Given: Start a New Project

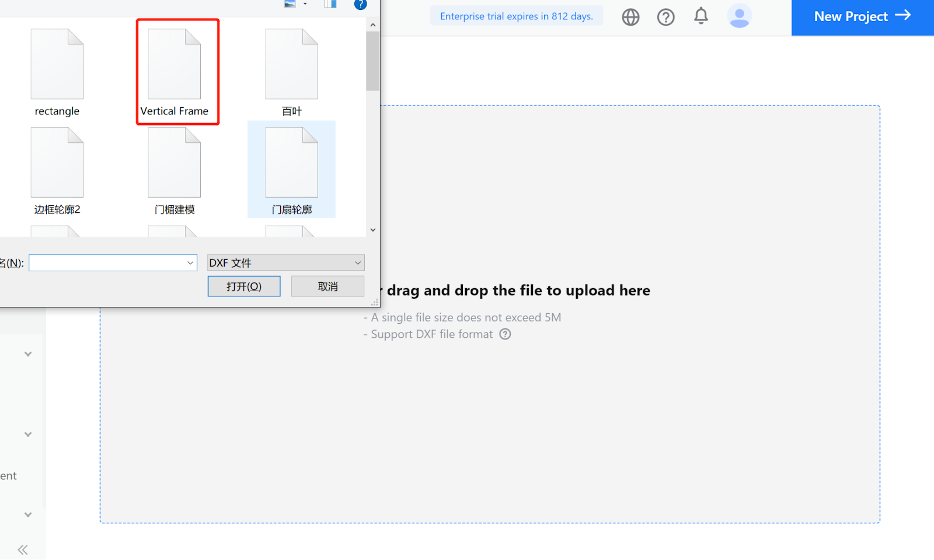Looking at the screenshot, I should (862, 16).
